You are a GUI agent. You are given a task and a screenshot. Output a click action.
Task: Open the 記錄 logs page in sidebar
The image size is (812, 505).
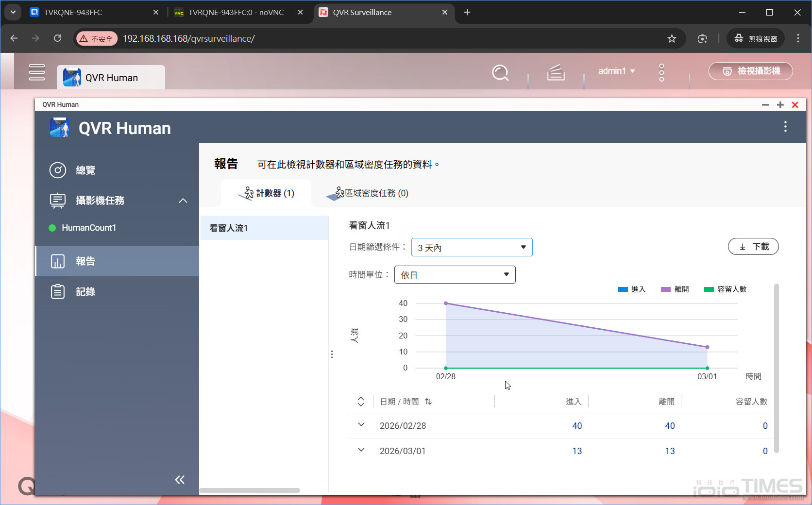(x=85, y=291)
